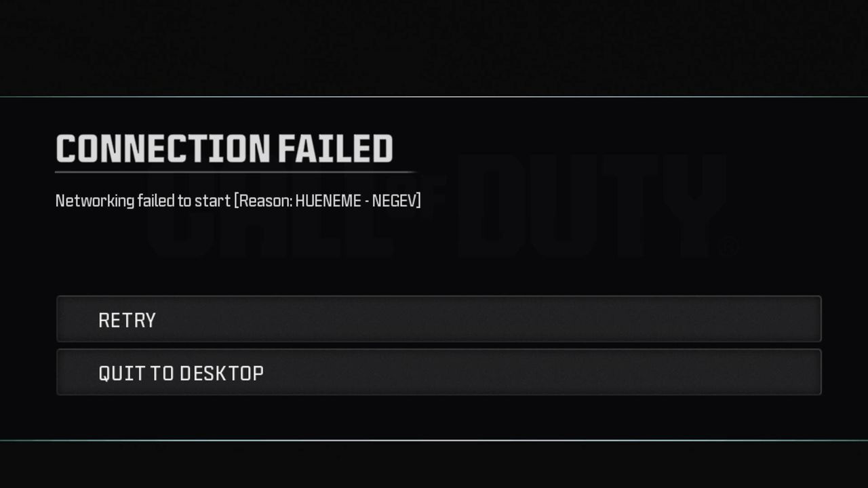The height and width of the screenshot is (488, 868).
Task: Click the NEGEV error code word
Action: (397, 201)
